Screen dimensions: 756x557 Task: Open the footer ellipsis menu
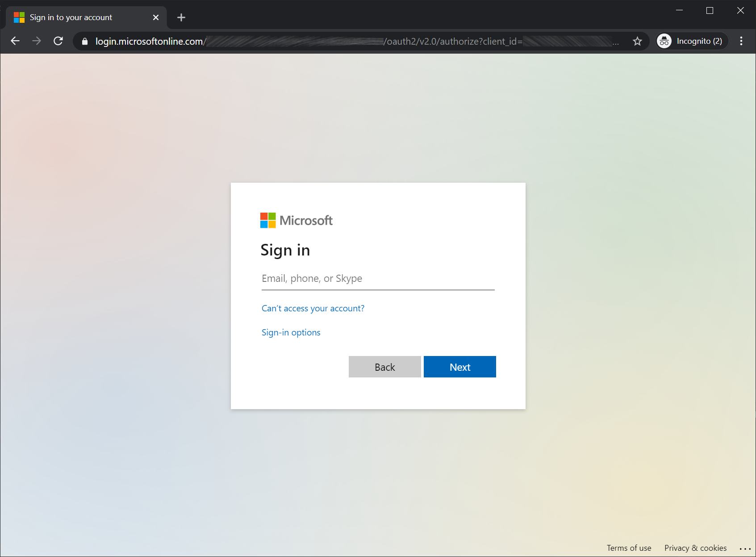click(745, 549)
